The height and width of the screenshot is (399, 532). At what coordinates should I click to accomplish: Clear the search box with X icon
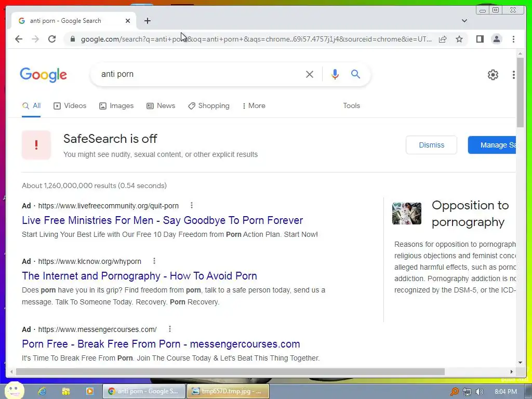[310, 74]
